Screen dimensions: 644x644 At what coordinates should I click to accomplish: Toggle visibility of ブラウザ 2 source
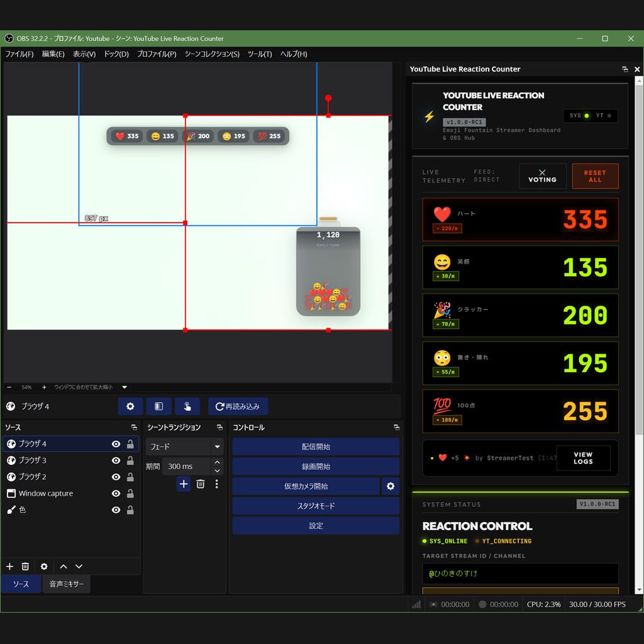point(116,477)
